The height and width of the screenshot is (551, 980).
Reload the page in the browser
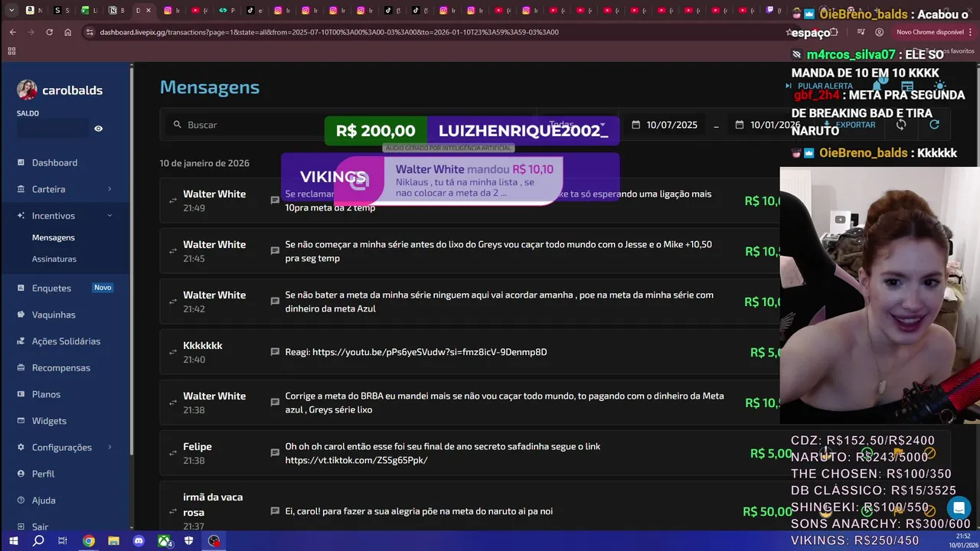tap(49, 32)
